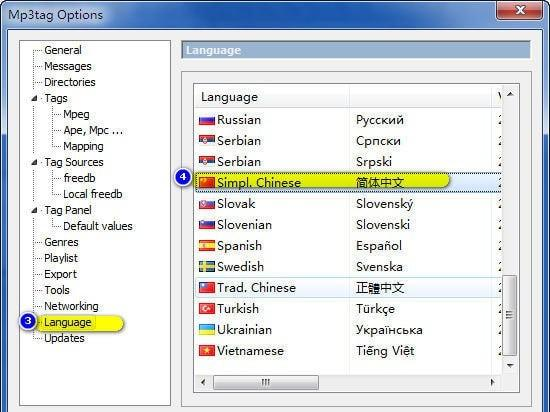Click the Simpl. Chinese flag icon
550x412 pixels.
point(207,183)
